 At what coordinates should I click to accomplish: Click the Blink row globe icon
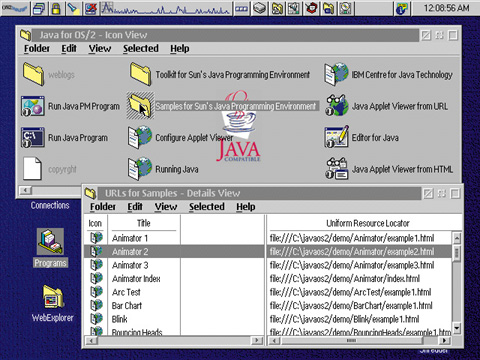(x=96, y=319)
